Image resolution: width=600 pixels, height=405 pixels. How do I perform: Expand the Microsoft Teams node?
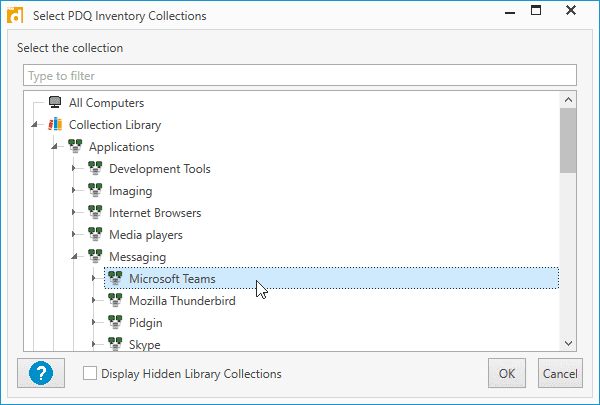pyautogui.click(x=93, y=278)
